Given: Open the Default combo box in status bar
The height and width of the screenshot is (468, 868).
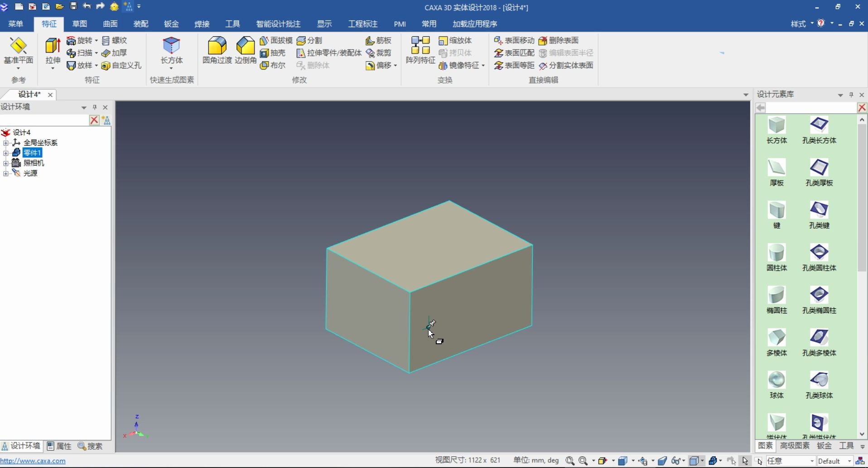Looking at the screenshot, I should (835, 461).
